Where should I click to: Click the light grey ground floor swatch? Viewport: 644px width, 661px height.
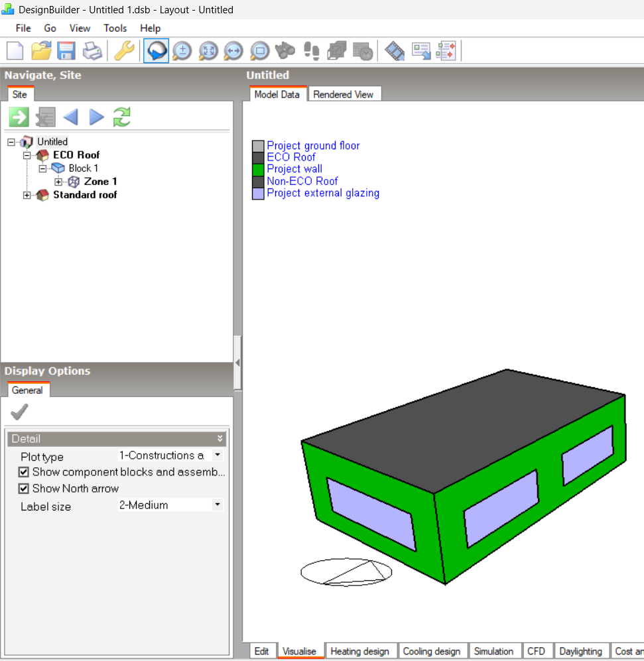(x=258, y=147)
